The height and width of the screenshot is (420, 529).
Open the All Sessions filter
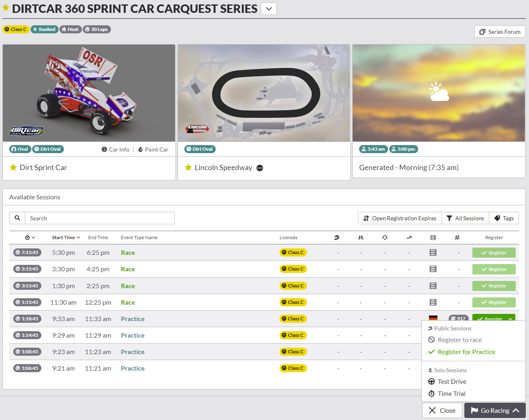465,218
